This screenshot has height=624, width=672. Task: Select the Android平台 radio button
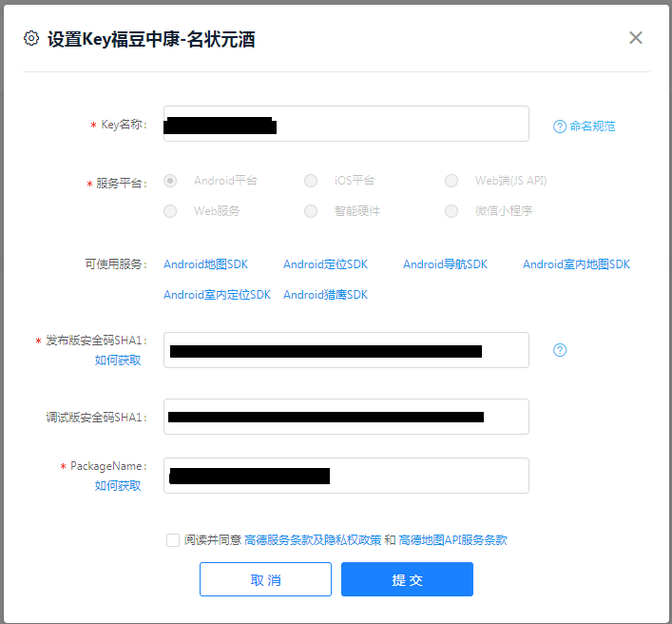[x=170, y=181]
